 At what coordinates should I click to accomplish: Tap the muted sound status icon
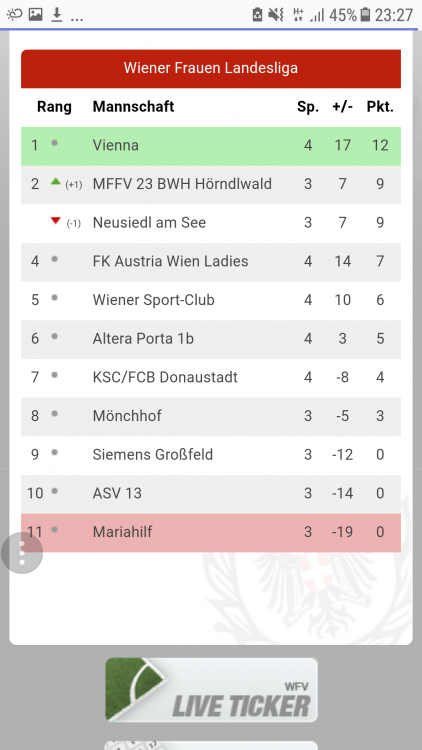[x=276, y=15]
